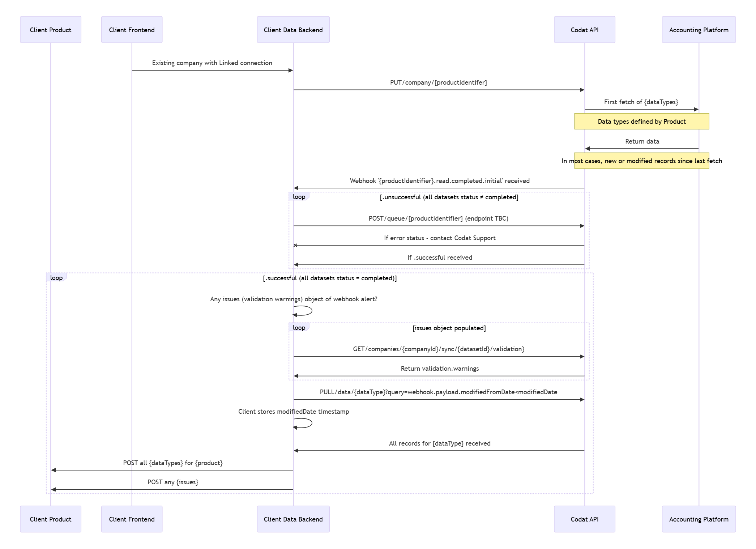Image resolution: width=756 pixels, height=549 pixels.
Task: Select the yellow 'Data types defined by Product' note
Action: (x=641, y=121)
